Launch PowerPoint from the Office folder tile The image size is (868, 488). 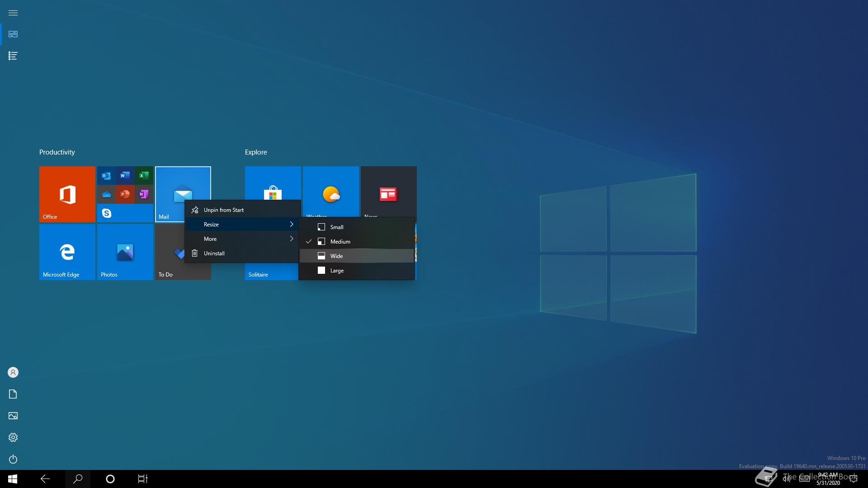125,194
